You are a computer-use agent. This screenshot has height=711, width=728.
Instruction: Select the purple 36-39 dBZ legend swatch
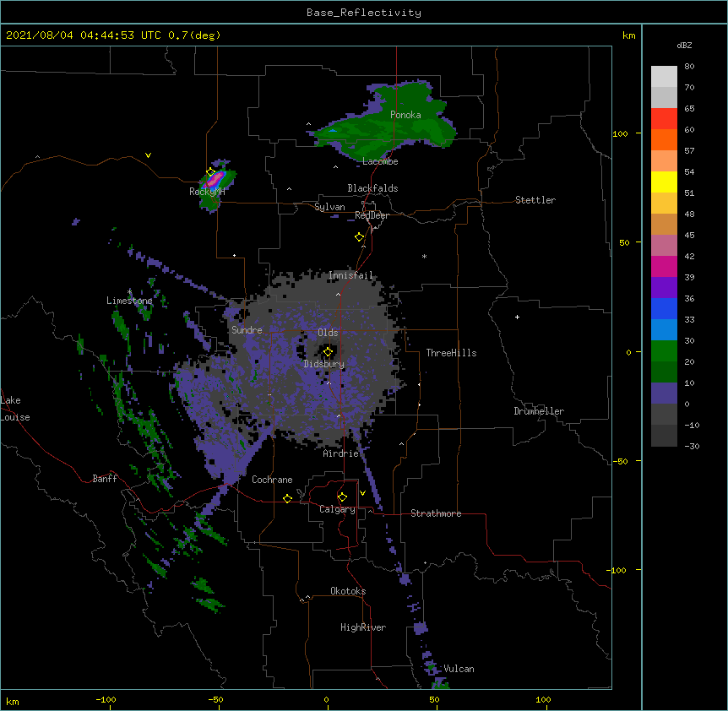click(x=664, y=287)
